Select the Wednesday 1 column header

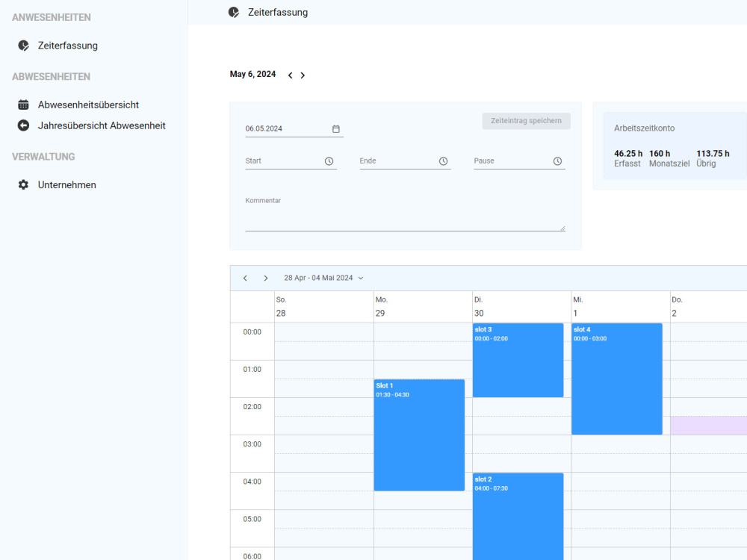[x=621, y=307]
